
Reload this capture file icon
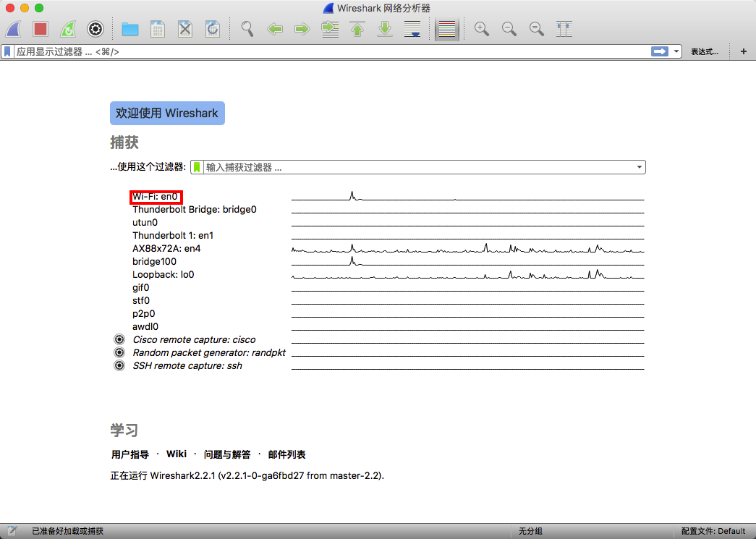(212, 29)
